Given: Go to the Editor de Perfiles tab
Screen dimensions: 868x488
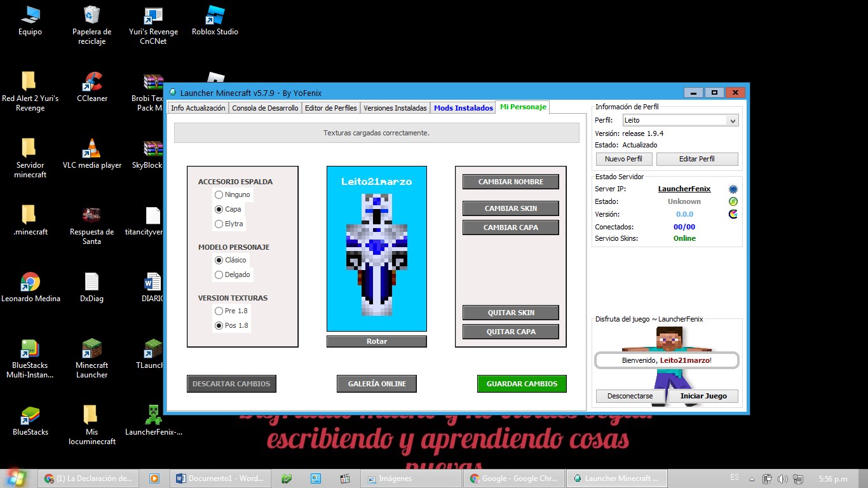Looking at the screenshot, I should click(x=331, y=108).
